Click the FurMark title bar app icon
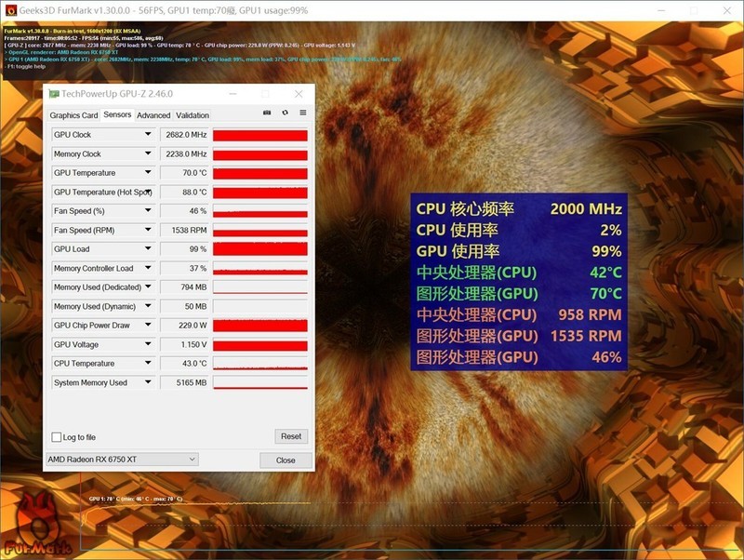This screenshot has height=560, width=744. [x=10, y=10]
